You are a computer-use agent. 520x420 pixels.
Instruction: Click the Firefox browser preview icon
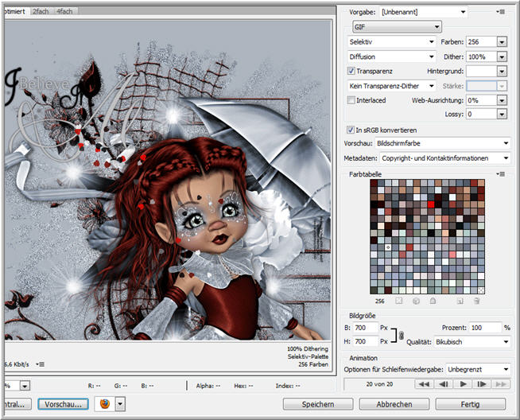coord(105,404)
